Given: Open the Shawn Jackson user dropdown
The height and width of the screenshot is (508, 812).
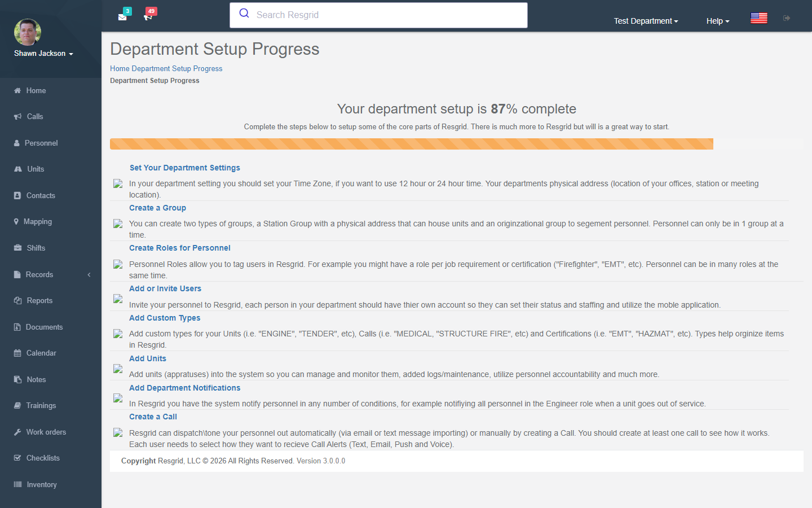Looking at the screenshot, I should 43,54.
